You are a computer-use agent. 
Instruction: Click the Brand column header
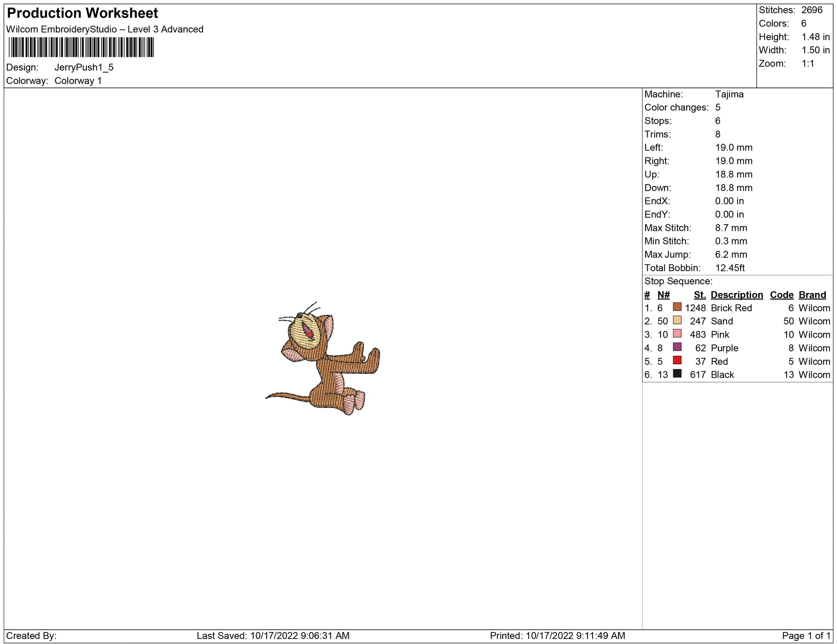click(812, 295)
